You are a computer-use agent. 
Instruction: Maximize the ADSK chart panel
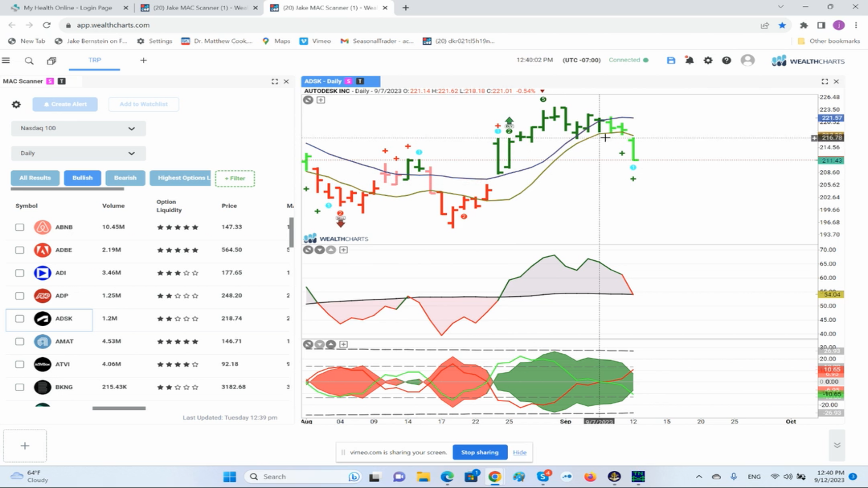point(825,81)
